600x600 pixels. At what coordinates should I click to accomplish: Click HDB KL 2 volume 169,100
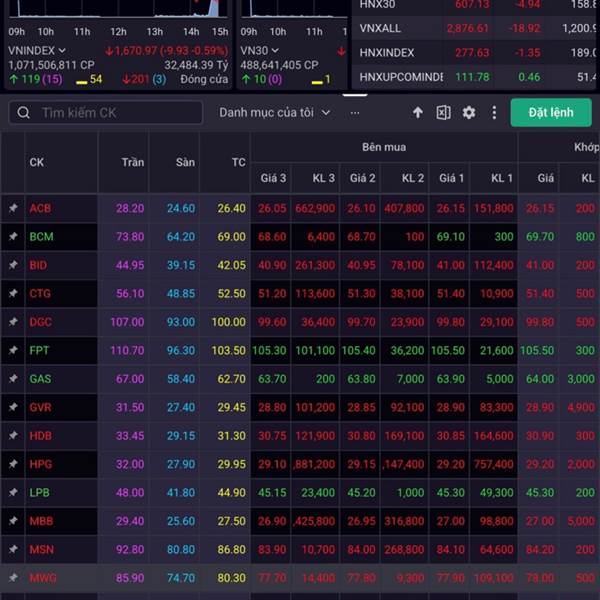[404, 435]
